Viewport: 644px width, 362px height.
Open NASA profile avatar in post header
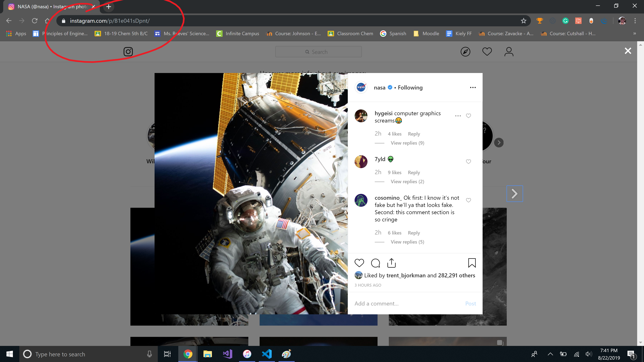(x=361, y=87)
